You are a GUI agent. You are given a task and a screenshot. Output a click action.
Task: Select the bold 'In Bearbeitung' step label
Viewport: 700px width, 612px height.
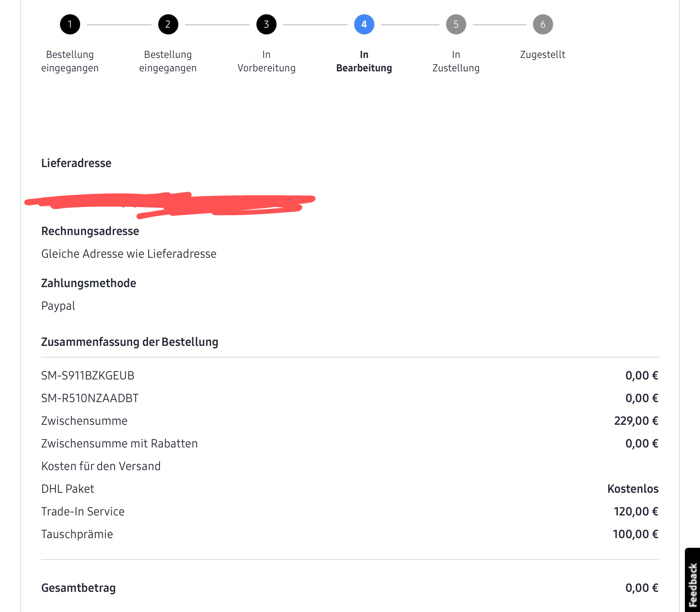(364, 61)
